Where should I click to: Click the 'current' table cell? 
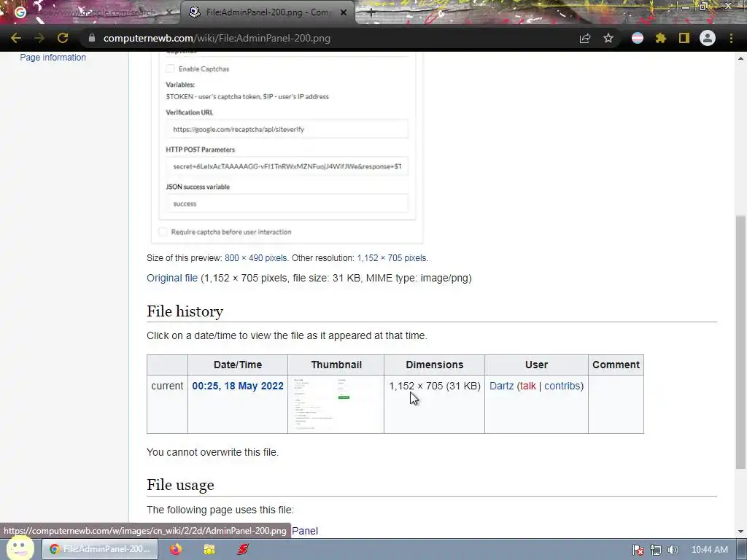pyautogui.click(x=167, y=404)
